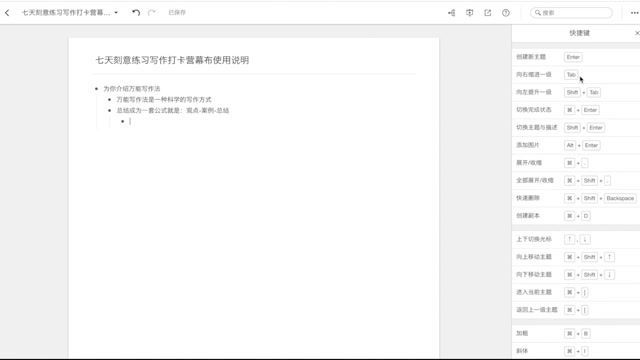
Task: Click the document title 七天刻意练习写作打卡营幕布使用说明
Action: pyautogui.click(x=172, y=60)
